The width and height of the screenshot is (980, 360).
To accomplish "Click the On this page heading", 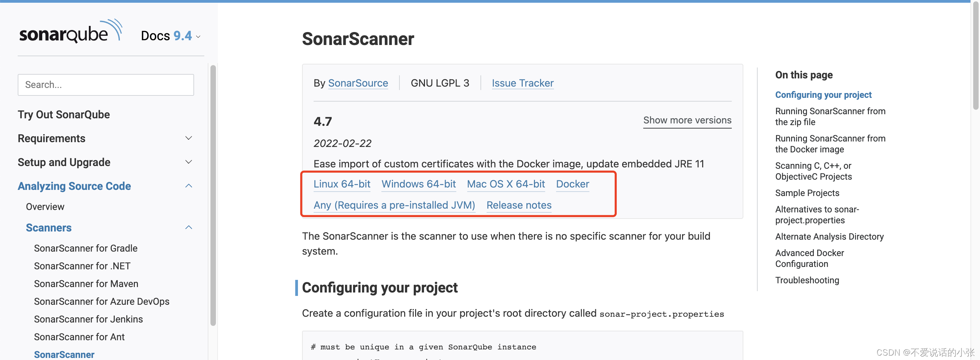I will (804, 75).
